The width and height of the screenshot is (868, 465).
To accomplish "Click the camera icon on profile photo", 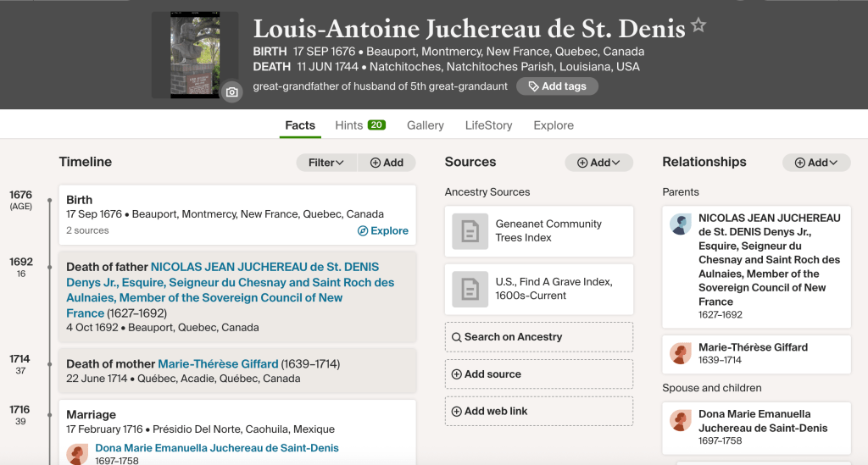I will point(231,92).
